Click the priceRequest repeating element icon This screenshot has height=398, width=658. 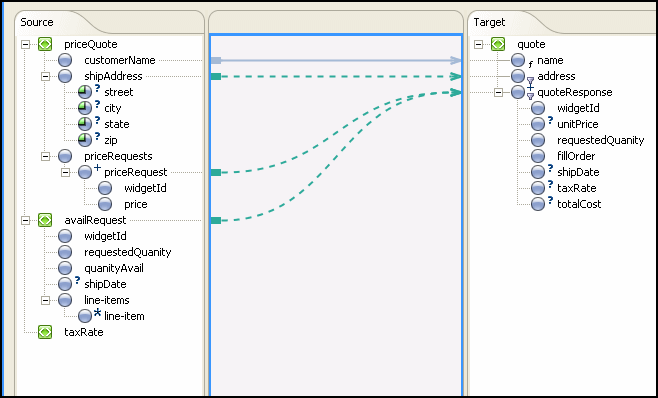coord(85,172)
